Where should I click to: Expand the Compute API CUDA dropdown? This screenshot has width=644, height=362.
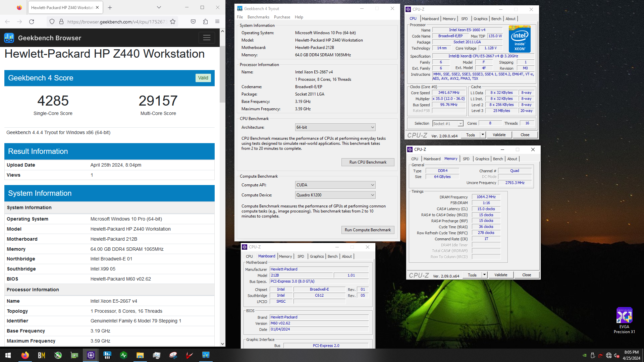point(335,185)
